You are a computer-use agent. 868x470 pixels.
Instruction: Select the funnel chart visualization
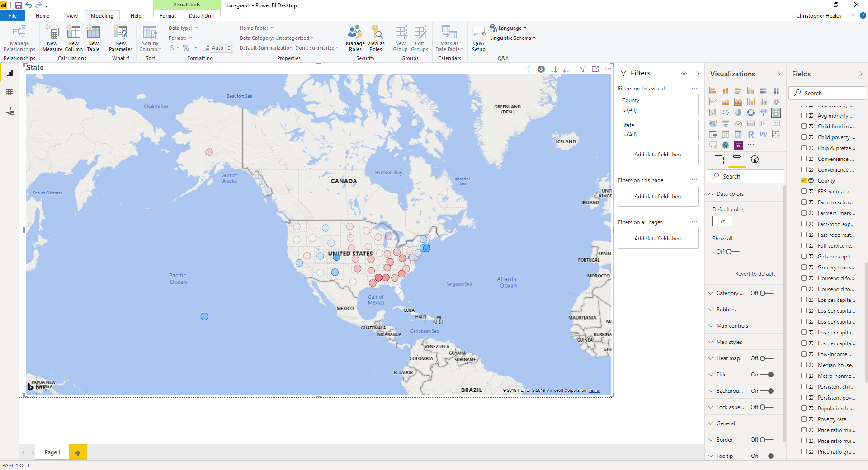[x=726, y=123]
